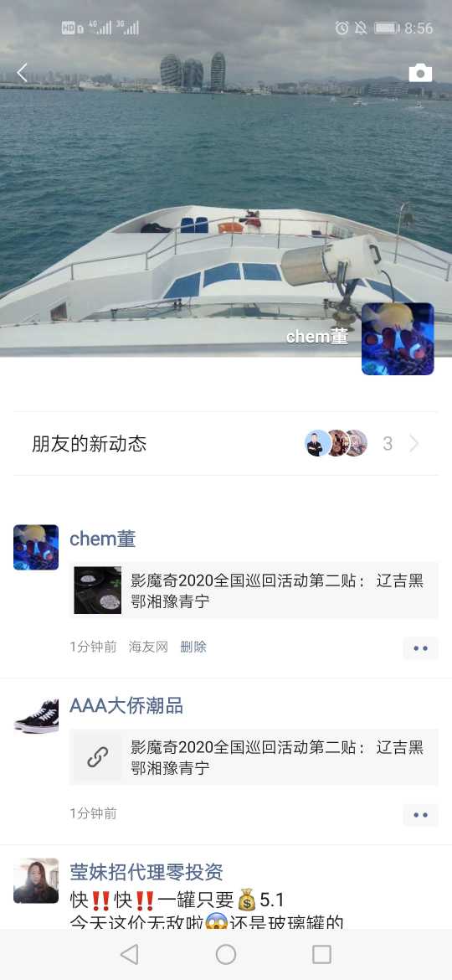Tap the Android recent apps square button
Screen dimensions: 452x980
[321, 954]
